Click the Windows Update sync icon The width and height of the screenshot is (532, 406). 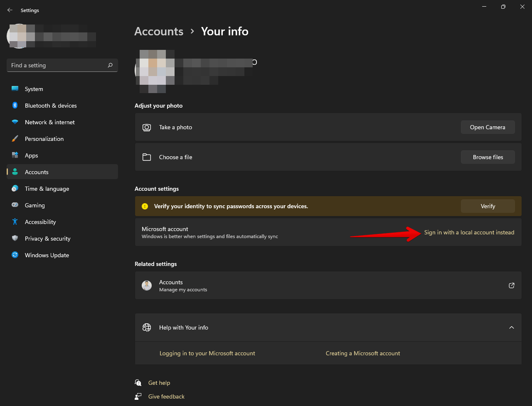pyautogui.click(x=15, y=255)
